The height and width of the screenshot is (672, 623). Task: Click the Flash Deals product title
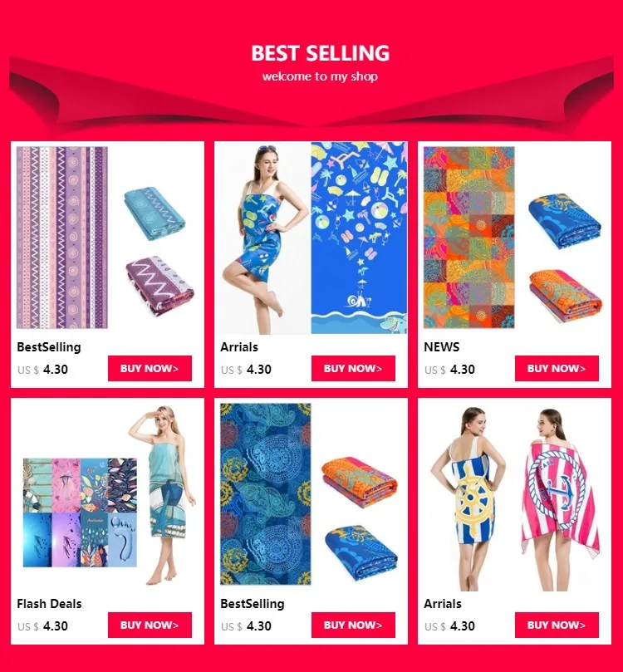[49, 603]
